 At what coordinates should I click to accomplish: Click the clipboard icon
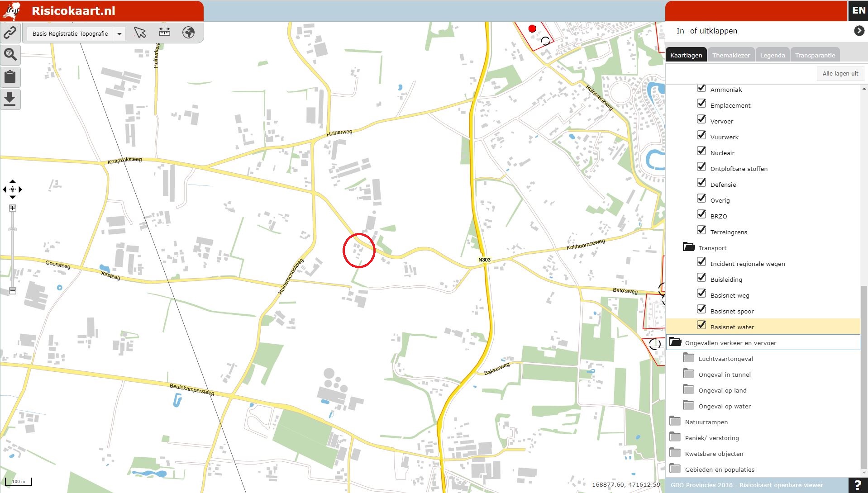click(10, 76)
